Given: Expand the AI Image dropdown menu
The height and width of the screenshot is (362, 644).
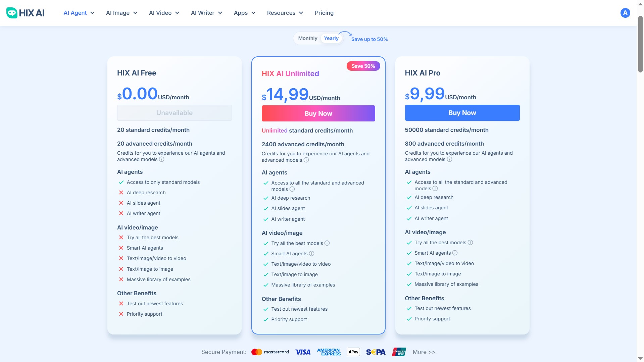Looking at the screenshot, I should 121,13.
